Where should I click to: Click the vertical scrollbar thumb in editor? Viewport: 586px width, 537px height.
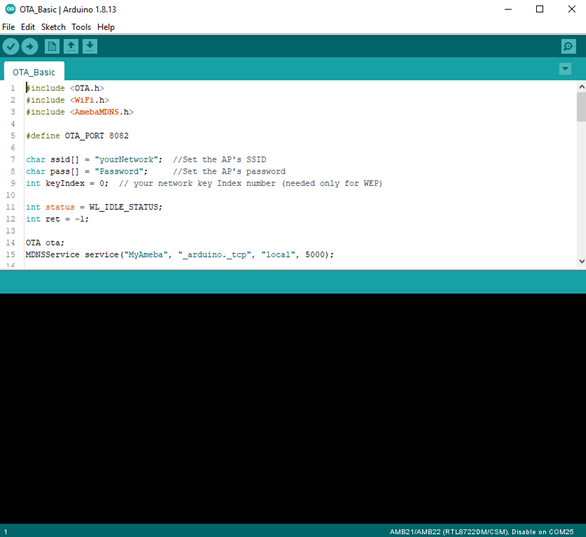(582, 107)
